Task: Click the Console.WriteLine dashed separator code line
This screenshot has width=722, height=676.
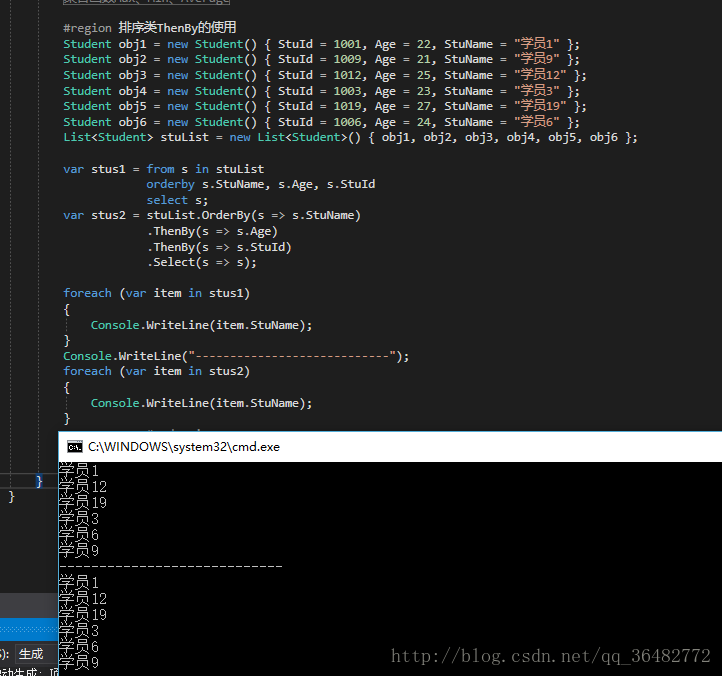Action: [236, 356]
